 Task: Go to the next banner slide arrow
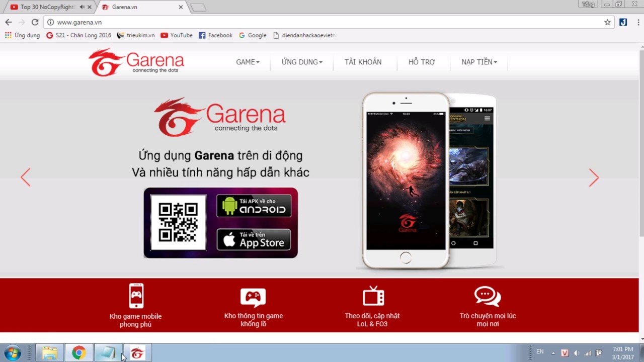[594, 177]
